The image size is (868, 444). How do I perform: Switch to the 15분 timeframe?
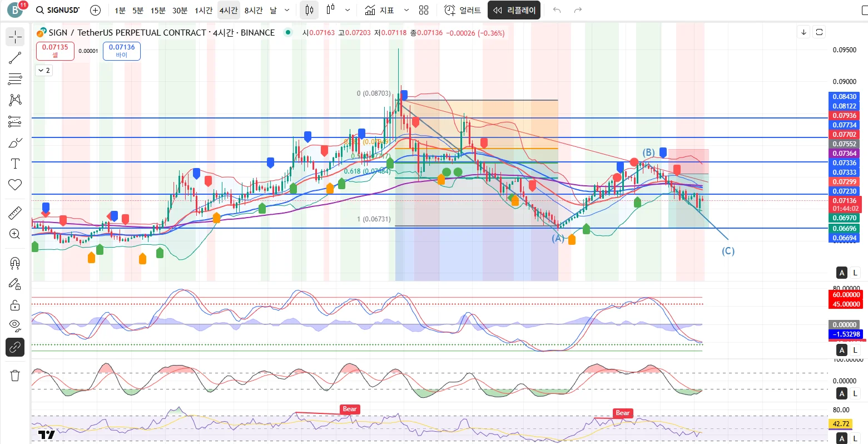click(x=158, y=11)
